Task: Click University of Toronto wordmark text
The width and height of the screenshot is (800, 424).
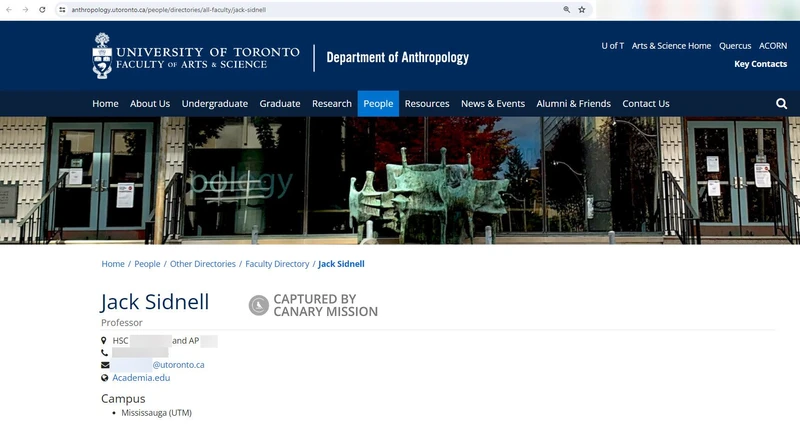Action: [x=208, y=52]
